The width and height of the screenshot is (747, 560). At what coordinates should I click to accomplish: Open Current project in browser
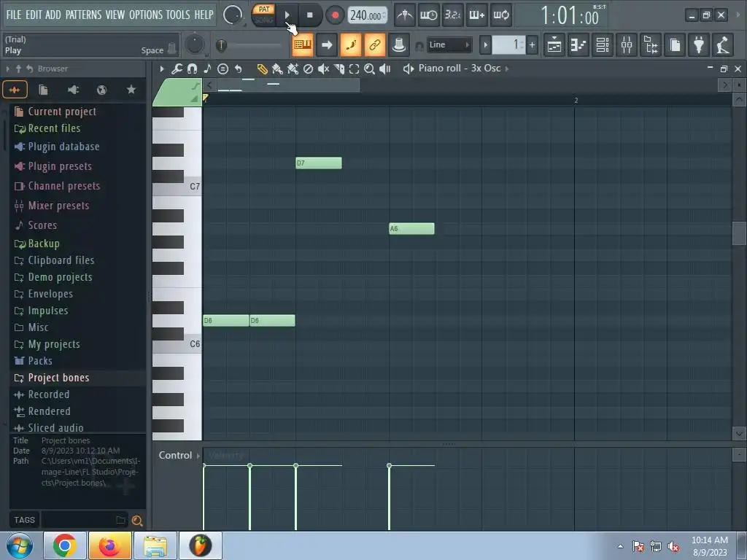coord(62,112)
